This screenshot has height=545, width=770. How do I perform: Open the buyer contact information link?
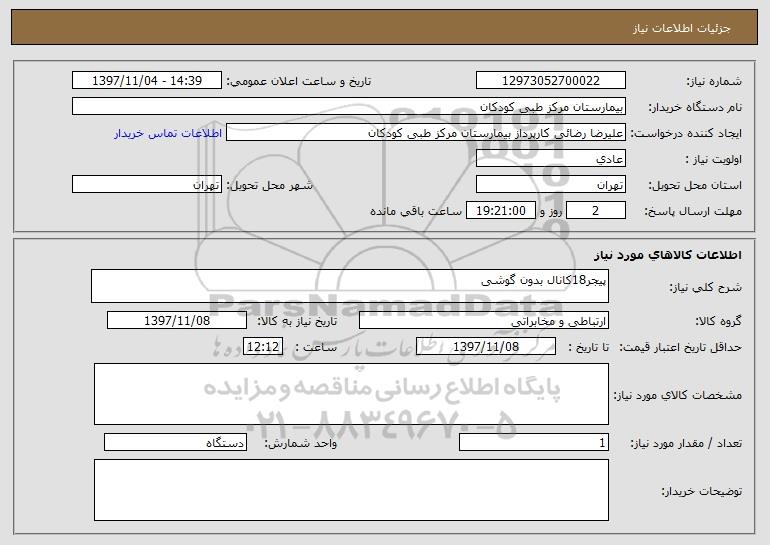(168, 133)
